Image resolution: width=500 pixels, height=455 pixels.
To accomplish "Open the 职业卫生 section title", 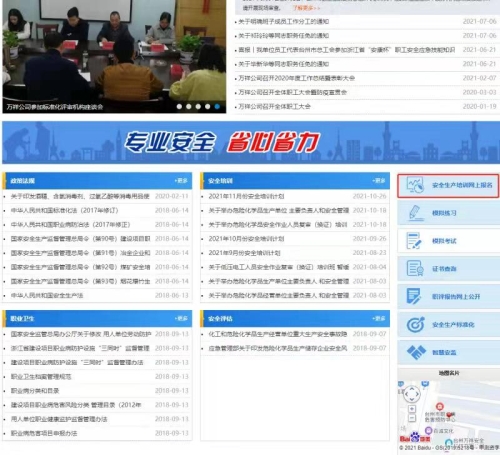I will coord(22,318).
